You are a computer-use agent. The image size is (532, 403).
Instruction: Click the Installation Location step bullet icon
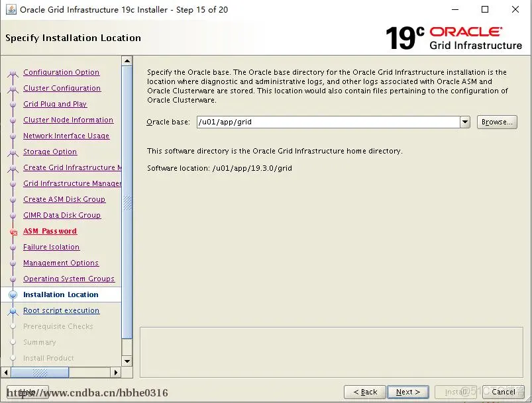(13, 295)
